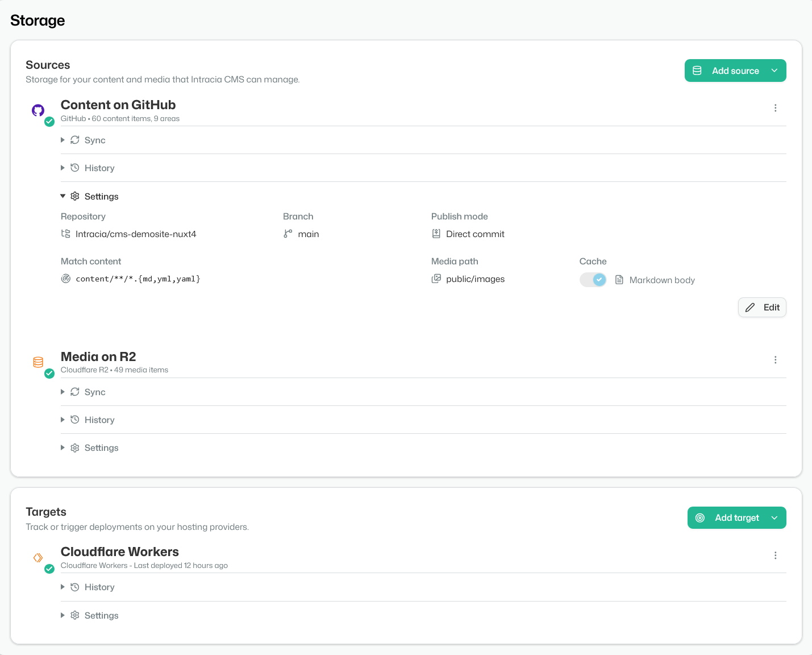This screenshot has height=655, width=812.
Task: Click the Storage page title
Action: [x=38, y=20]
